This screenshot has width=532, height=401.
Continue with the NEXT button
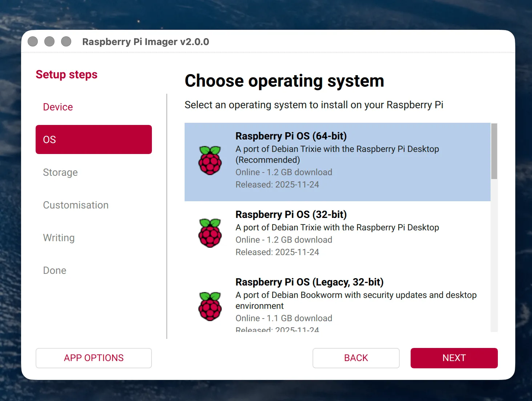454,358
